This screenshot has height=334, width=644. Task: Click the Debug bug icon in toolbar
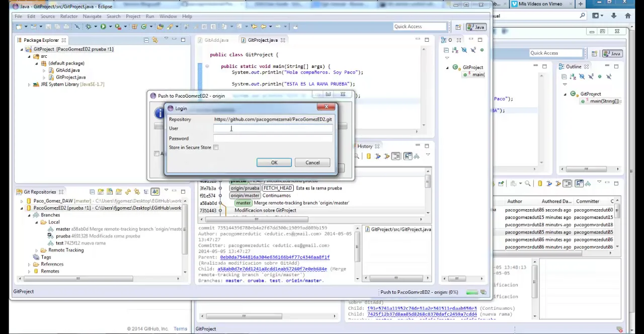(x=89, y=27)
